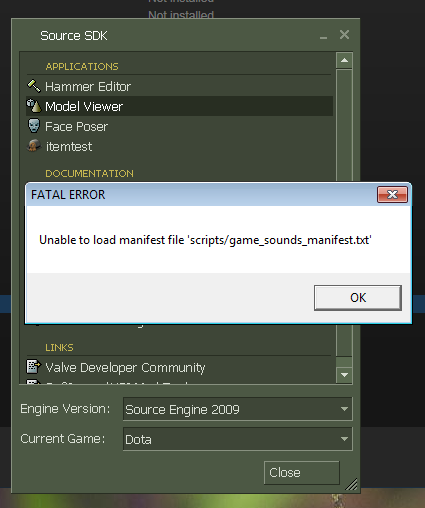The width and height of the screenshot is (425, 508).
Task: Click the itemtest icon
Action: point(34,146)
